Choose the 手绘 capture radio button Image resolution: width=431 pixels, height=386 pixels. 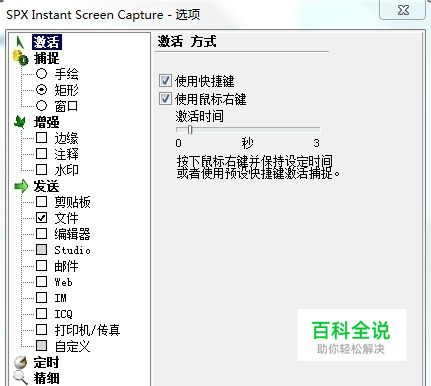(x=41, y=74)
